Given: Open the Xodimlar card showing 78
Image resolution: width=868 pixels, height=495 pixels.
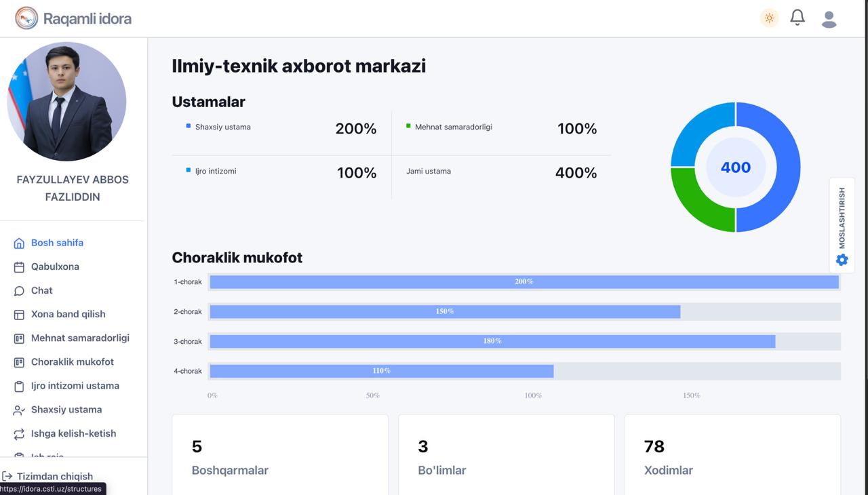Looking at the screenshot, I should coord(732,454).
